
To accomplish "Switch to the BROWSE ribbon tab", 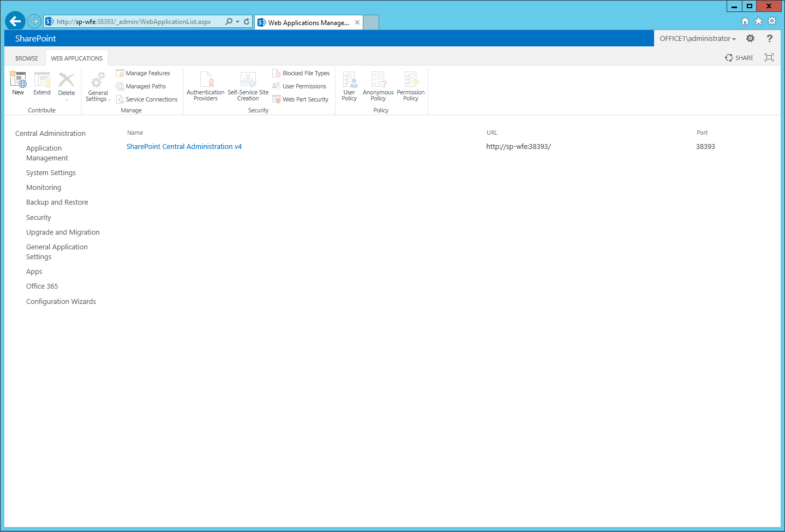I will point(27,58).
